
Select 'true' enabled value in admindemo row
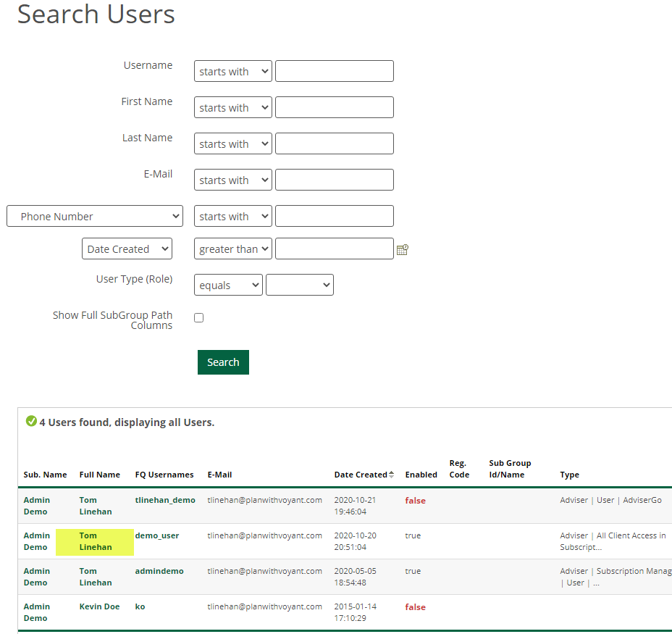coord(413,572)
